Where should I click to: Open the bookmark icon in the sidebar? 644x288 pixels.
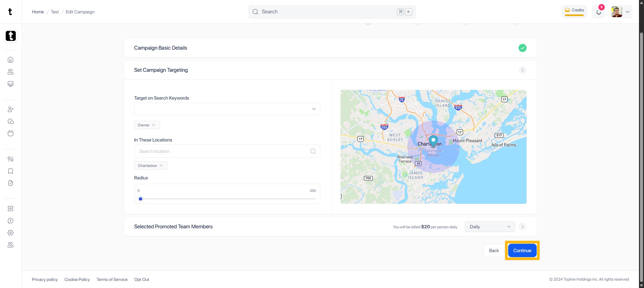(x=10, y=171)
